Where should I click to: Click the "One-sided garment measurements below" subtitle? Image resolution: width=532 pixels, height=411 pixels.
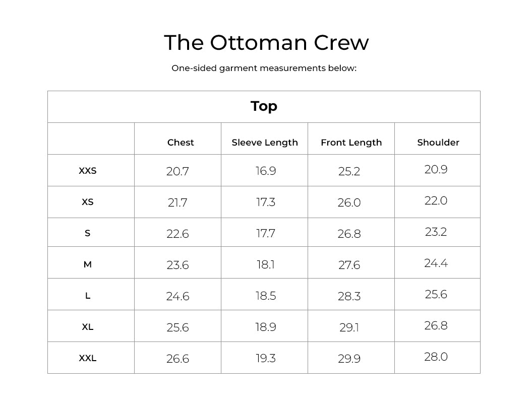[x=264, y=68]
